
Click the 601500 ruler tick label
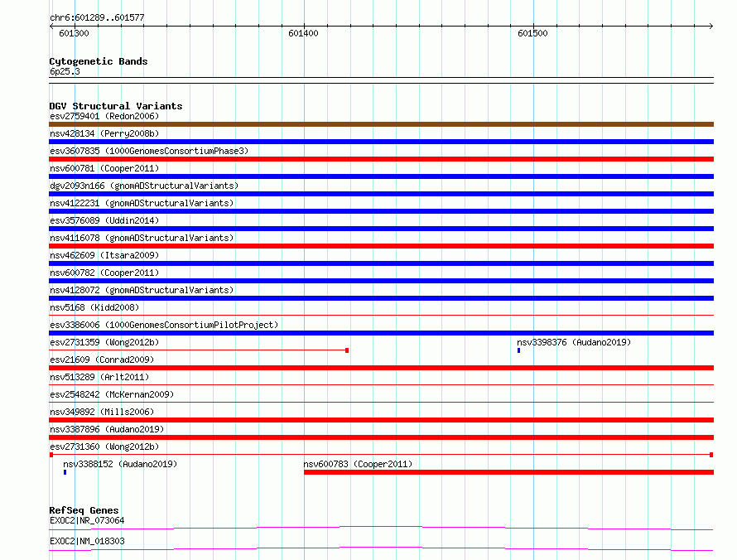tap(532, 33)
